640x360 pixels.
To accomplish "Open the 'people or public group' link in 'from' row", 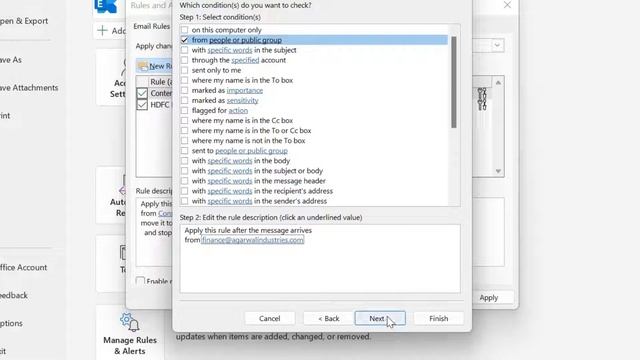I will pyautogui.click(x=245, y=40).
